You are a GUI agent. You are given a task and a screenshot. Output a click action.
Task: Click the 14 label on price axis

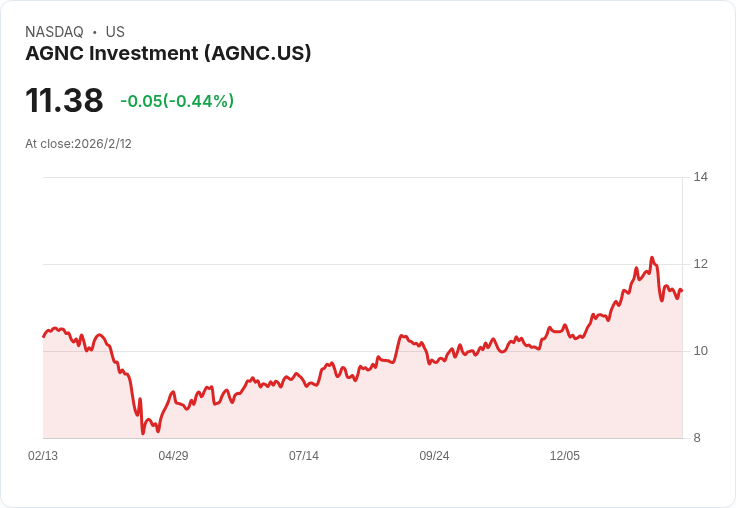point(700,177)
